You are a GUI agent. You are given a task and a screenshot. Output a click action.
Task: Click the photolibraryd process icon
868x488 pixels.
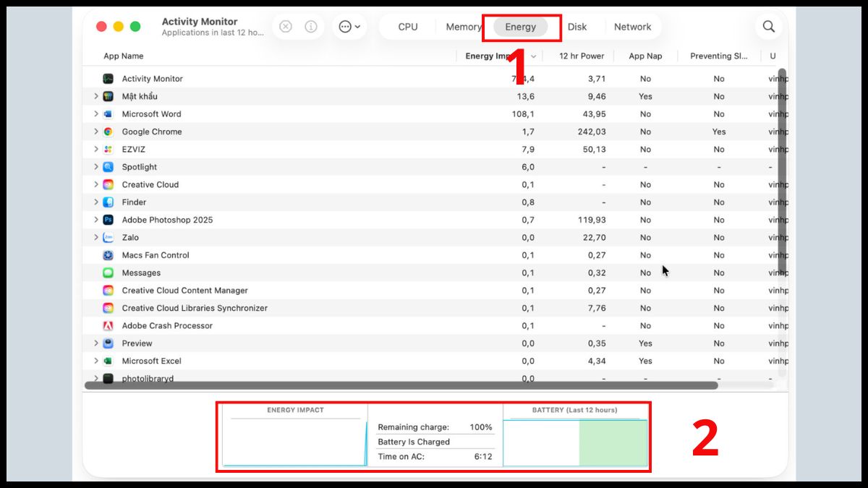tap(108, 378)
